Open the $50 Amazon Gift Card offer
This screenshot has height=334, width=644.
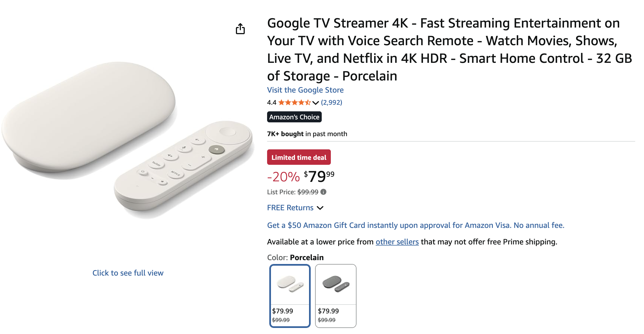point(416,225)
